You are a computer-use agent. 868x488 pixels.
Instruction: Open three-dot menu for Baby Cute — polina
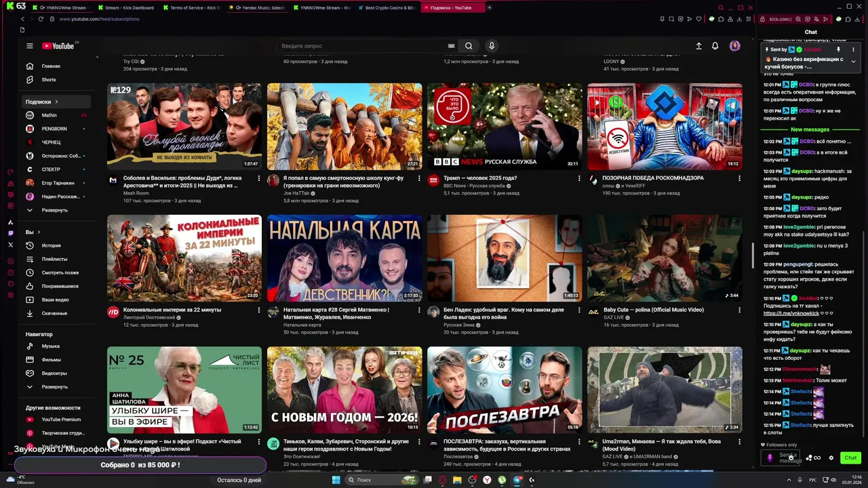coord(738,310)
